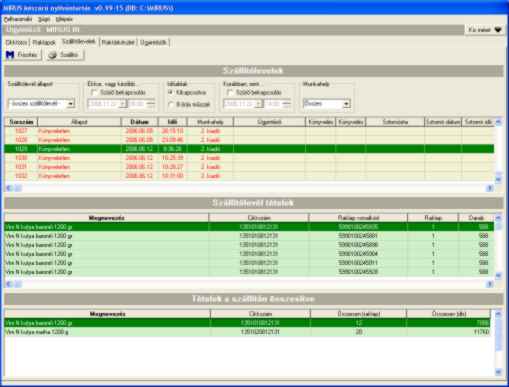Open the second date picker dropdown

(259, 104)
